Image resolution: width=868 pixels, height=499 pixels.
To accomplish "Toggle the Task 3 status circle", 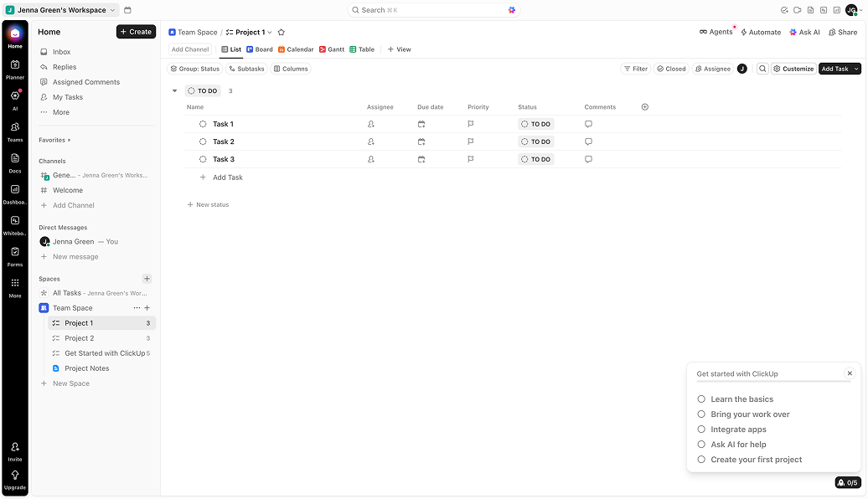I will click(203, 159).
